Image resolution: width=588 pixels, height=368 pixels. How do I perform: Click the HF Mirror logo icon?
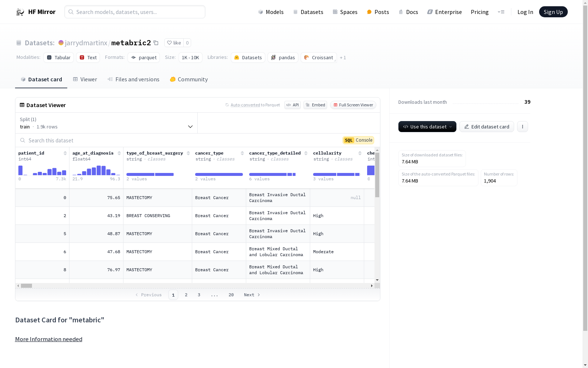(x=20, y=12)
